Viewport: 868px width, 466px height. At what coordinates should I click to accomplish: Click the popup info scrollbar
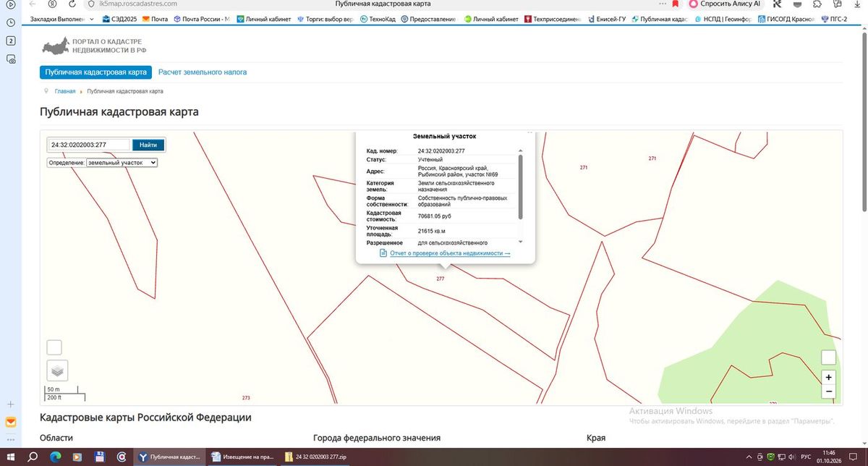pos(521,187)
